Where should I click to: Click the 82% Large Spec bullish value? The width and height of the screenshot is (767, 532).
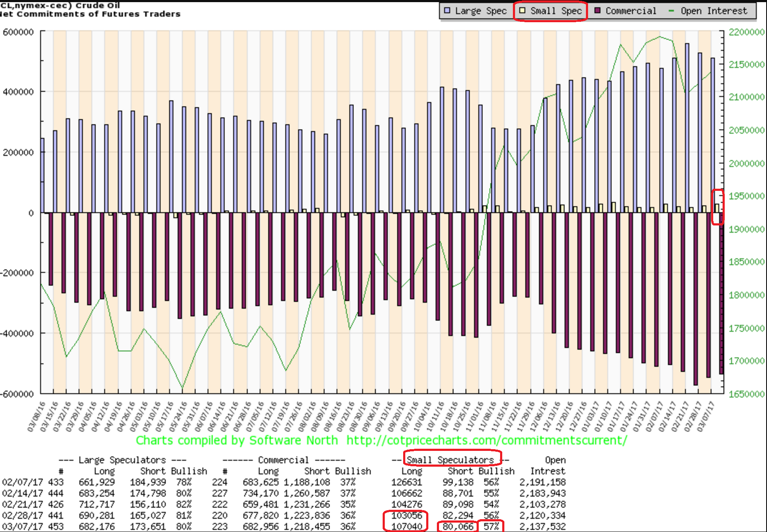click(184, 504)
